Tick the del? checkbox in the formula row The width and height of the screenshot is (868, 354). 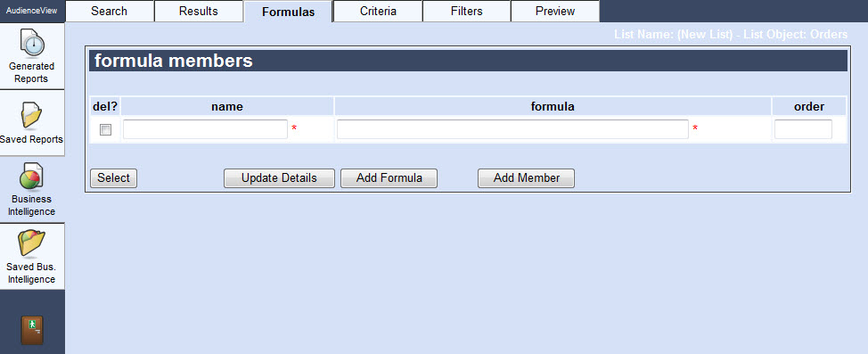pos(105,129)
